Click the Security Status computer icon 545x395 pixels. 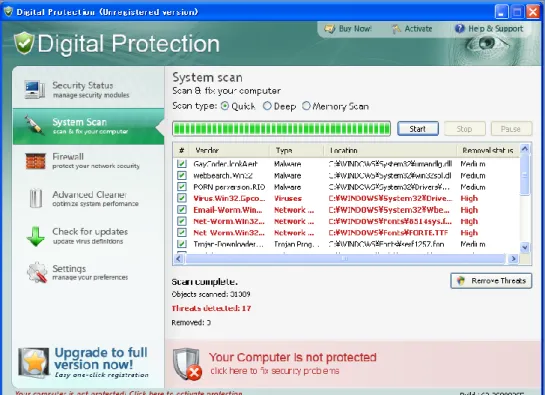(x=34, y=90)
